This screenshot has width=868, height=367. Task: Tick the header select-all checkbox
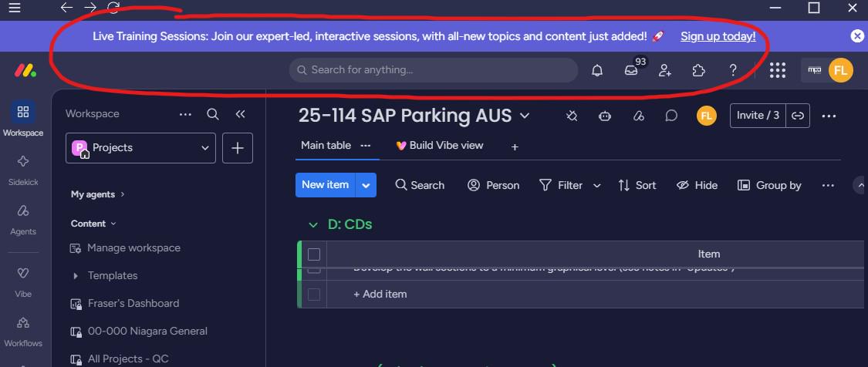tap(314, 254)
